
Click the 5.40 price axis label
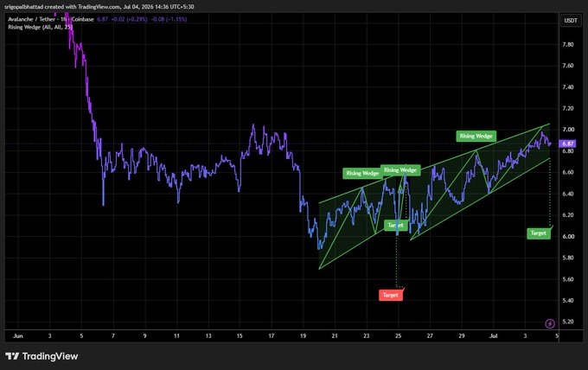point(568,301)
